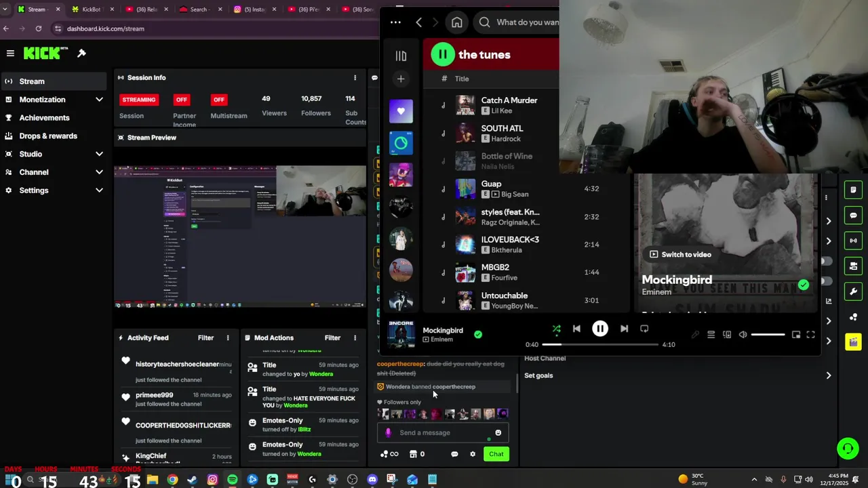Open Spotify miniplayer icon

tap(796, 335)
